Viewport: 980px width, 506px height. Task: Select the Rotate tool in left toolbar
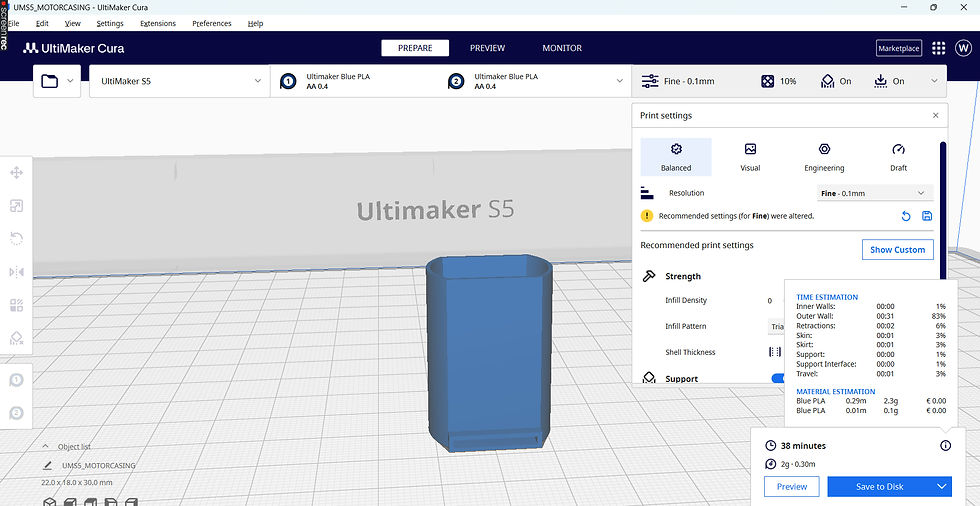pos(17,239)
